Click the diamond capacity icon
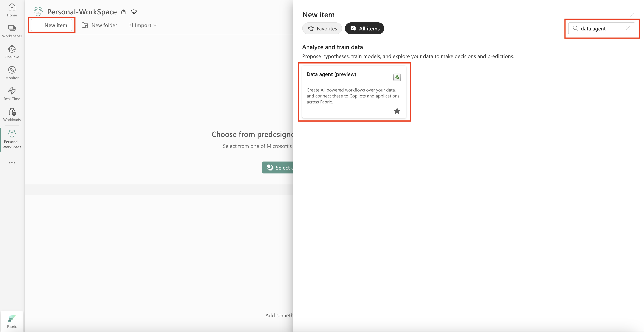644x332 pixels. 134,12
